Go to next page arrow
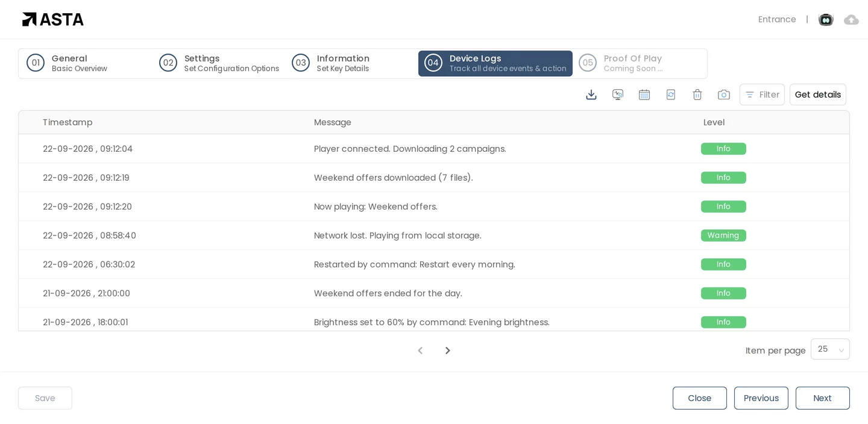 447,351
